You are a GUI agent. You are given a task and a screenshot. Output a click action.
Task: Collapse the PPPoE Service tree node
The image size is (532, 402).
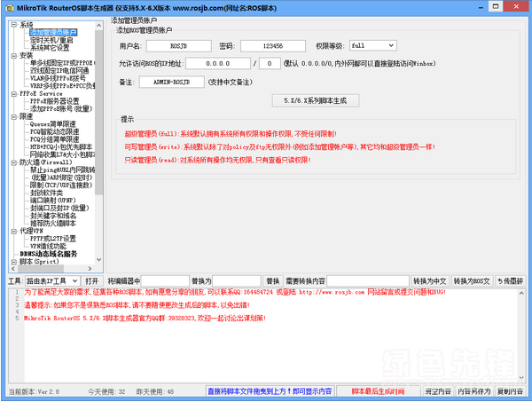tap(14, 94)
